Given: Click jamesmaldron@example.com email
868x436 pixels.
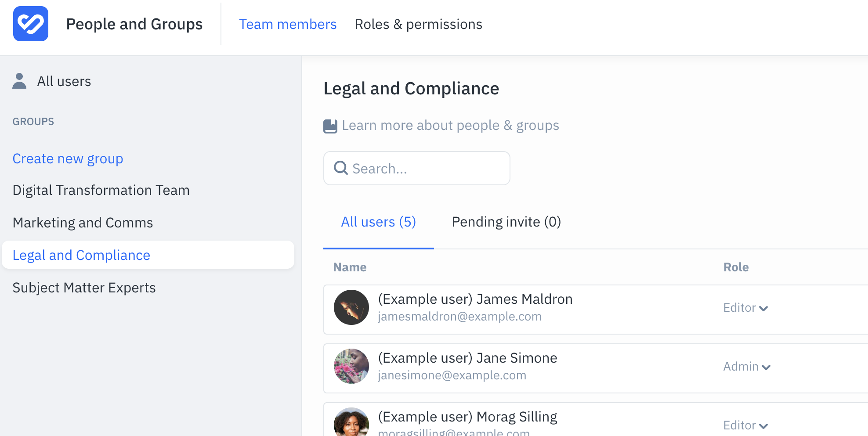Looking at the screenshot, I should click(460, 317).
